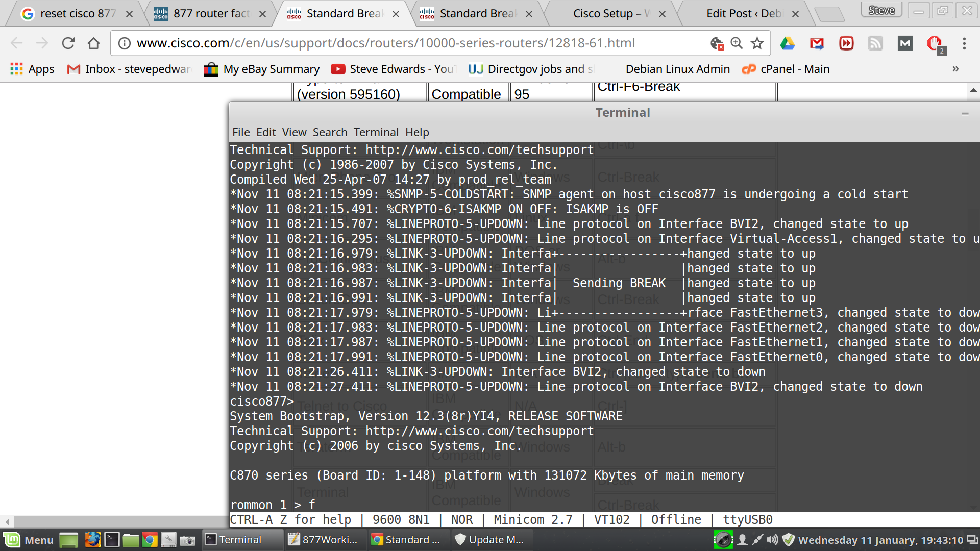The height and width of the screenshot is (551, 980).
Task: Click the zoom magnifier icon in the address bar
Action: 737,43
